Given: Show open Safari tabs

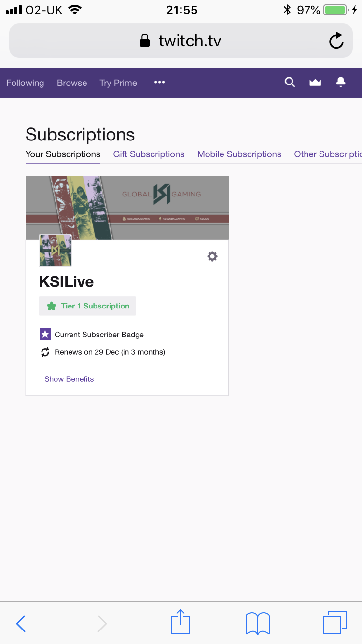Looking at the screenshot, I should point(334,623).
